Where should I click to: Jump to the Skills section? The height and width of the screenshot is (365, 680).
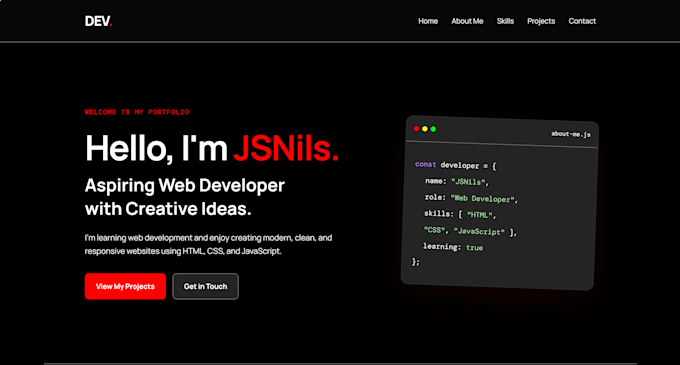pyautogui.click(x=505, y=21)
